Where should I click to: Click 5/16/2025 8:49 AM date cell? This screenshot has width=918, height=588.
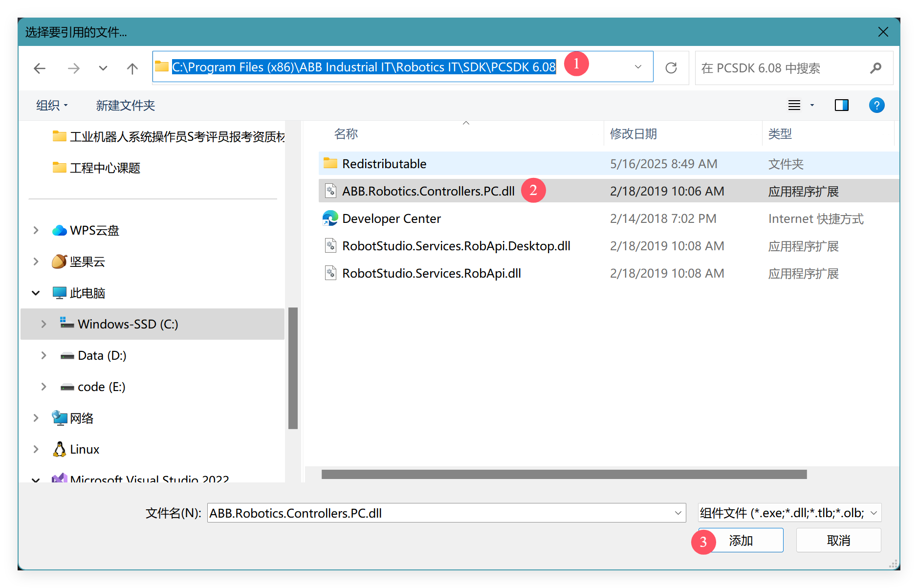point(663,164)
